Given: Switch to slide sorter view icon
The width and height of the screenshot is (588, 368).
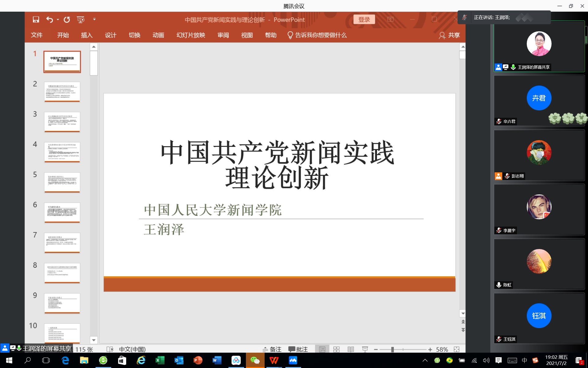Looking at the screenshot, I should pos(336,349).
